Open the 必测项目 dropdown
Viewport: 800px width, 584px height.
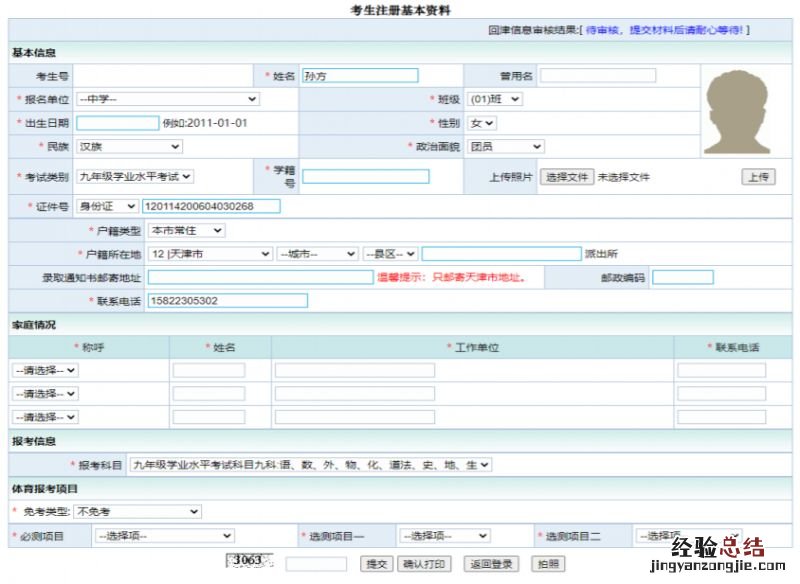(164, 537)
